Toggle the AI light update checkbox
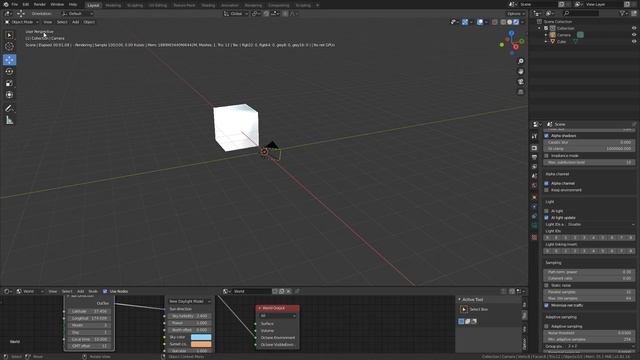640x360 pixels. coord(547,218)
